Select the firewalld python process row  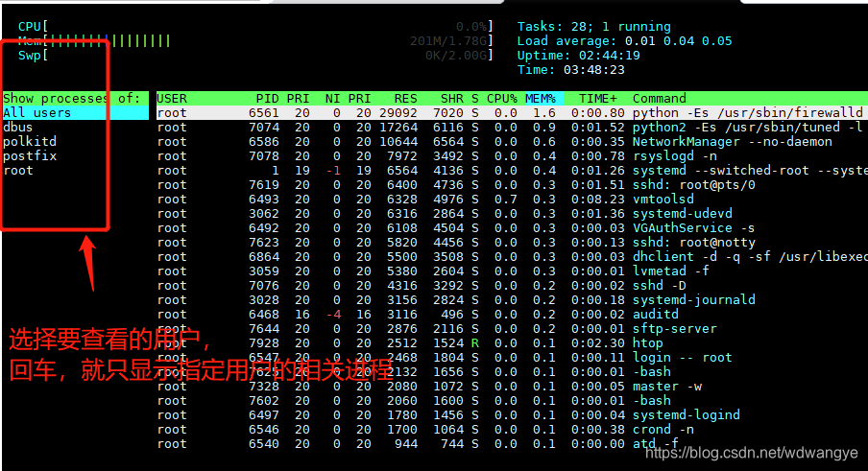[512, 113]
